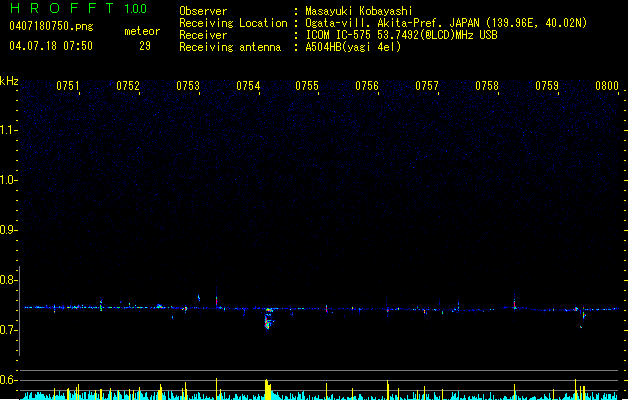Click the 1.0 kHz axis label
Viewport: 629px width, 400px height.
pos(9,180)
